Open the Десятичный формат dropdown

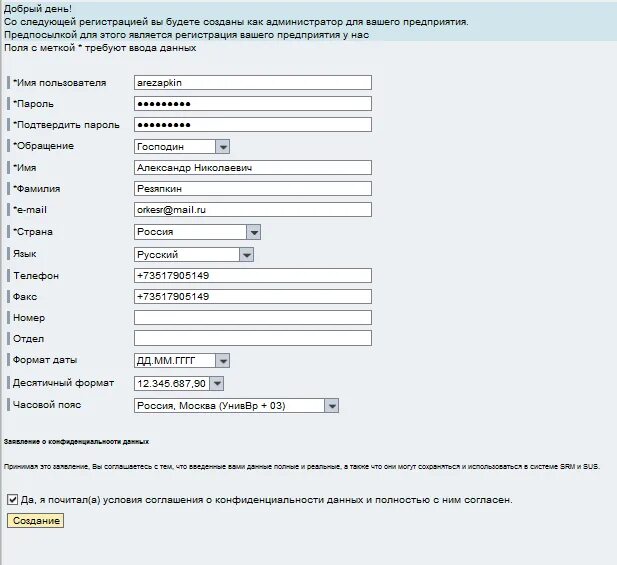(x=216, y=383)
